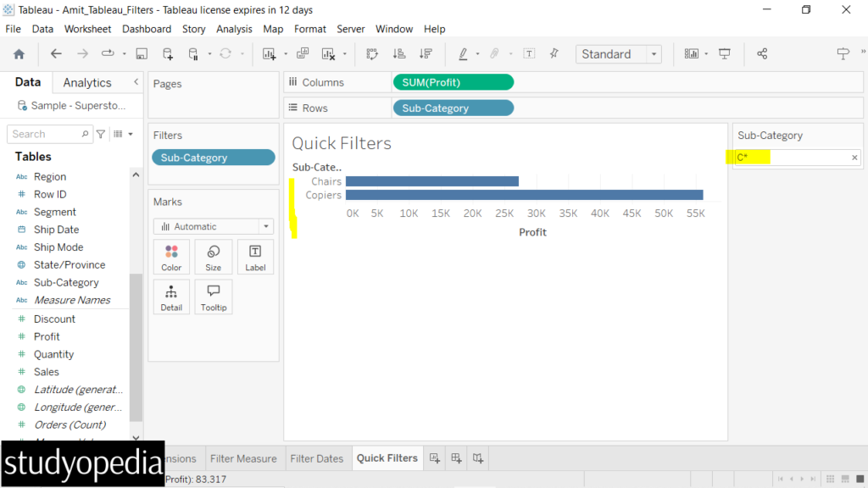Select the Copiers profit bar
The height and width of the screenshot is (488, 868).
524,195
